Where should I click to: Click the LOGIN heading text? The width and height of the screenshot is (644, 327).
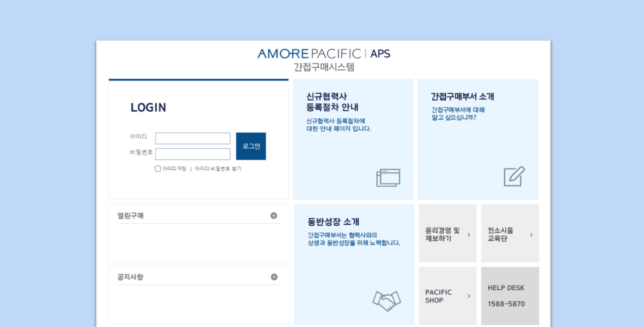[x=148, y=107]
